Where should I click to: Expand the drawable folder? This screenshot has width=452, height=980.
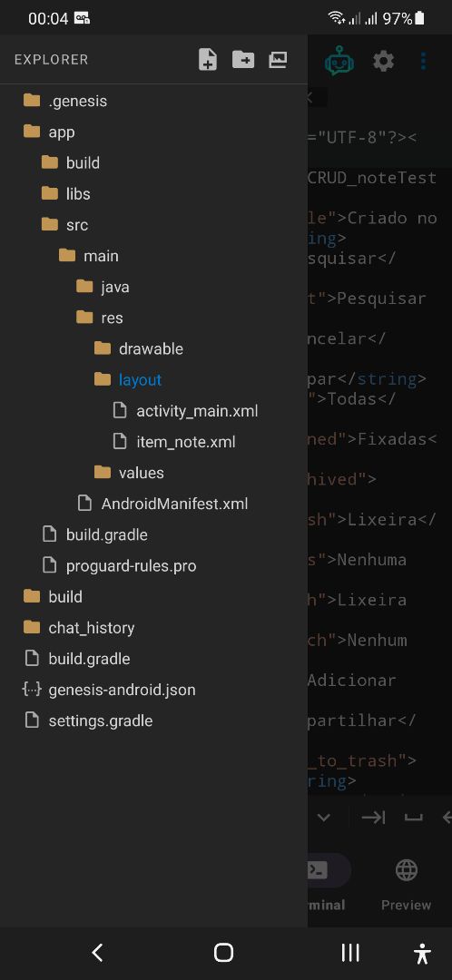[153, 348]
